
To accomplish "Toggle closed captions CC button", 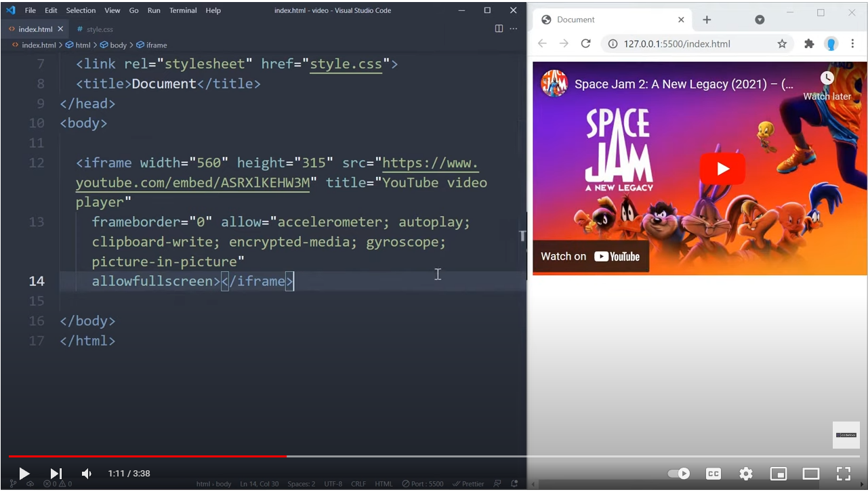I will [x=714, y=474].
